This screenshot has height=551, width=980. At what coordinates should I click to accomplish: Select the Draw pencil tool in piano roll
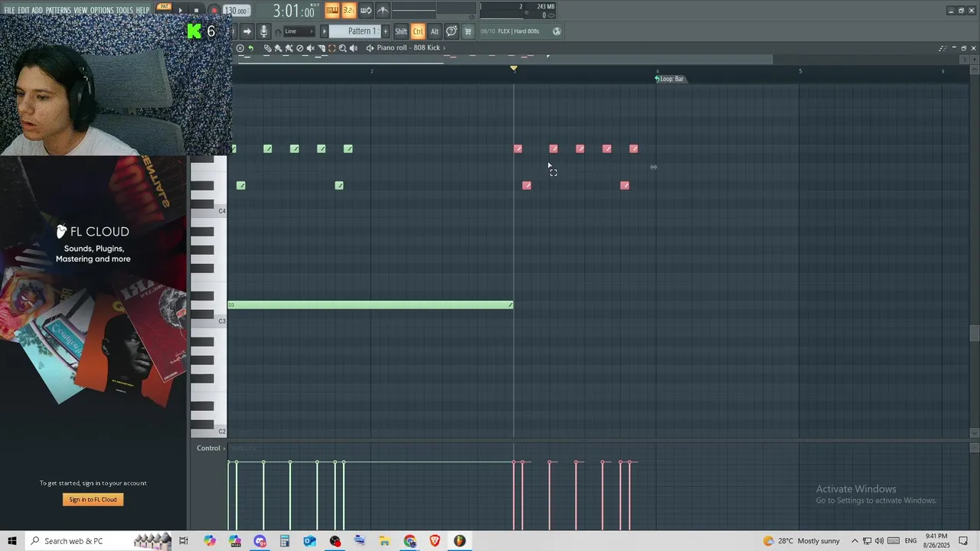coord(267,48)
